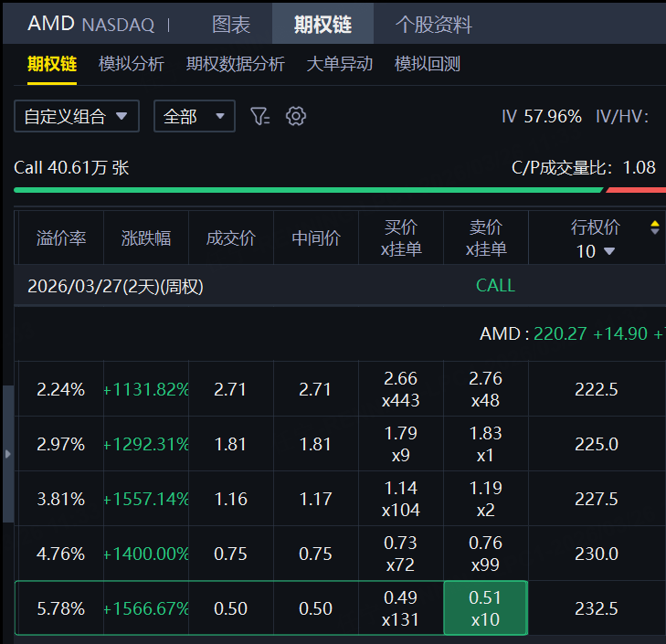The image size is (666, 644).
Task: Click highlighted ask price 0.51 cell
Action: coord(485,607)
